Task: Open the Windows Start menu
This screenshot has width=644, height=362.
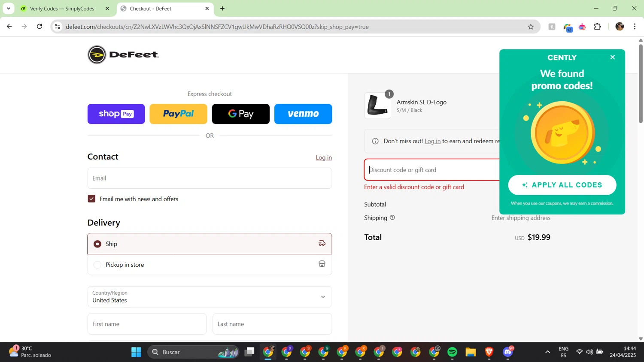Action: coord(136,352)
